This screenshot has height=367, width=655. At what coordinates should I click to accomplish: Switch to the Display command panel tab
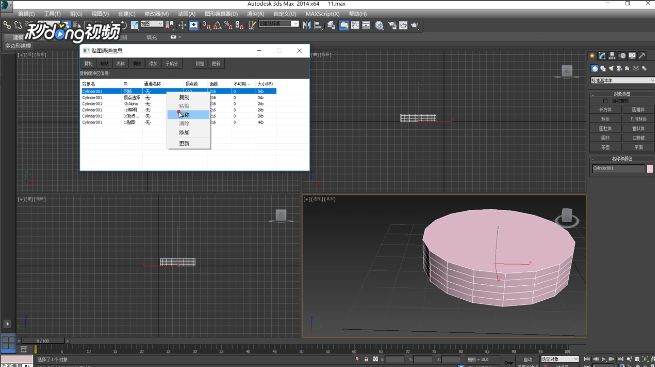coord(632,56)
